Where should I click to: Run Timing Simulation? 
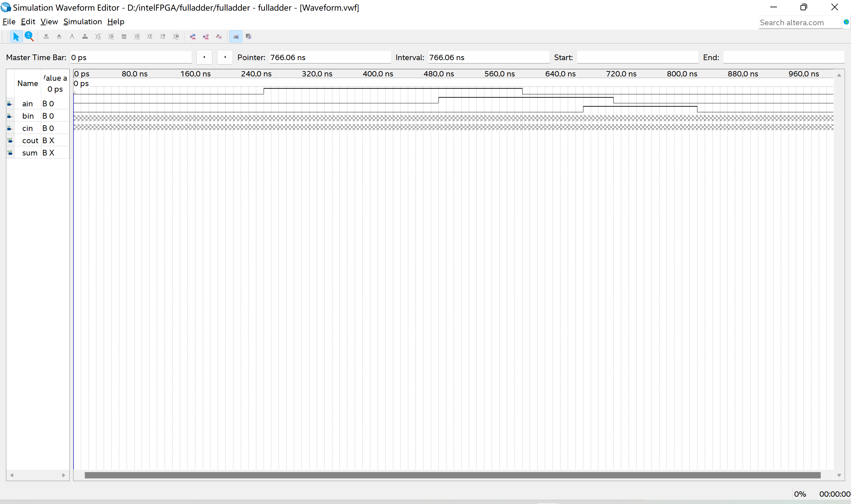pos(206,36)
